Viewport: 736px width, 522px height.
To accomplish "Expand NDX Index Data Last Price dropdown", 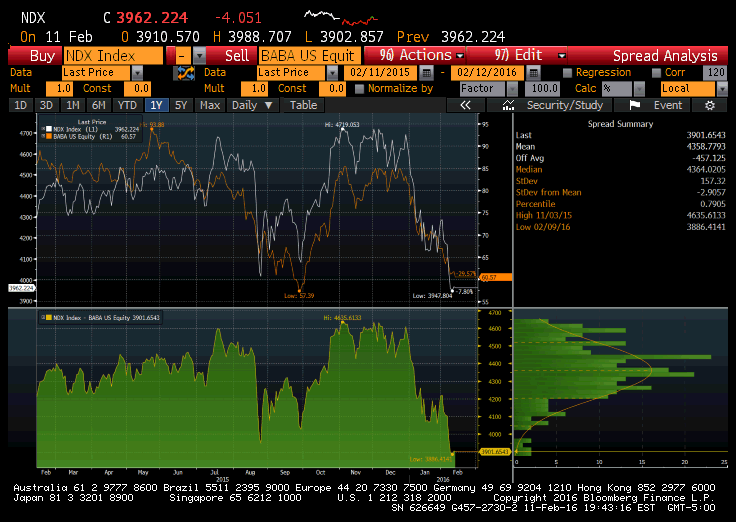I will coord(137,73).
